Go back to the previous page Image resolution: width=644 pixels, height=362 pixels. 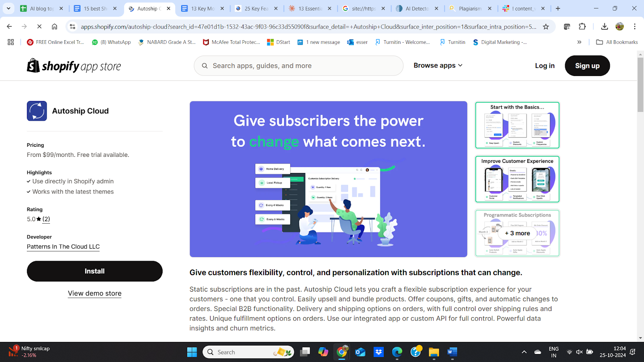tap(9, 27)
